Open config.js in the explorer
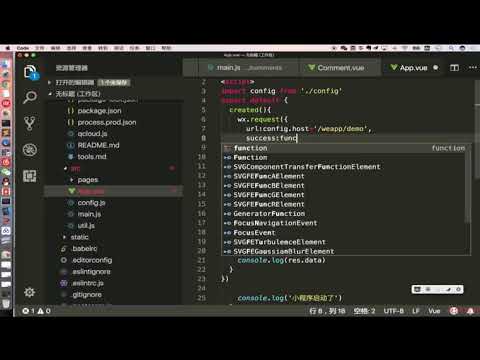 (91, 203)
